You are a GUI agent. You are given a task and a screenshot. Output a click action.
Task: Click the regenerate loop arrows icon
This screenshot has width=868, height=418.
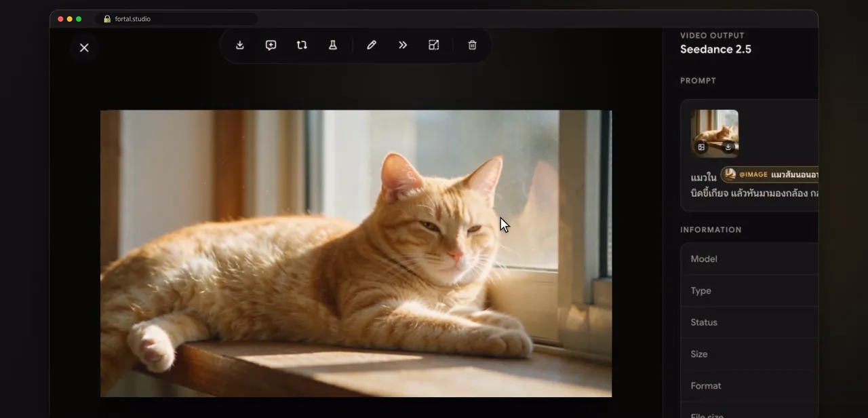click(x=302, y=45)
